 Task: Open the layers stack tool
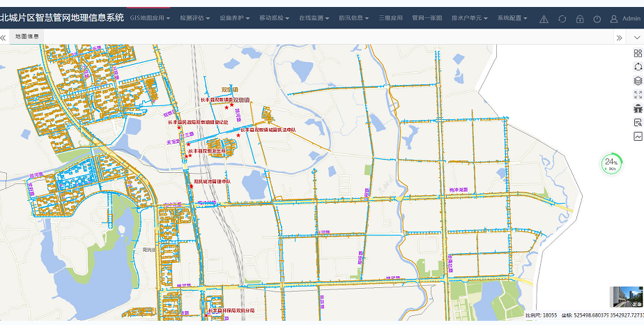click(637, 81)
